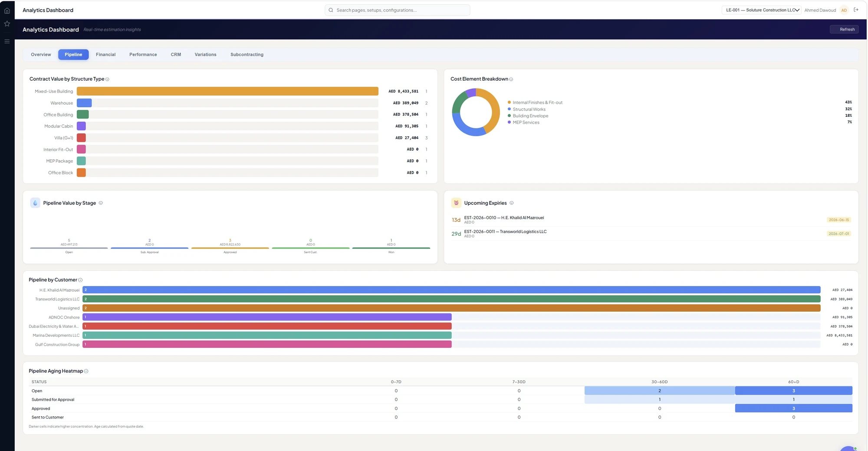Click info icon next to Pipeline Value by Stage
This screenshot has height=451, width=868.
(101, 203)
